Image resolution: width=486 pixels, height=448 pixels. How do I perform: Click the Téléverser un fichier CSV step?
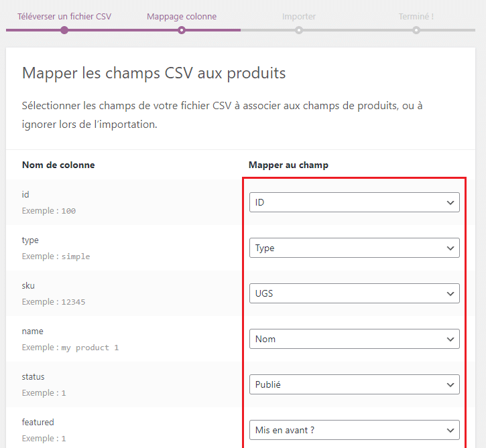point(64,16)
